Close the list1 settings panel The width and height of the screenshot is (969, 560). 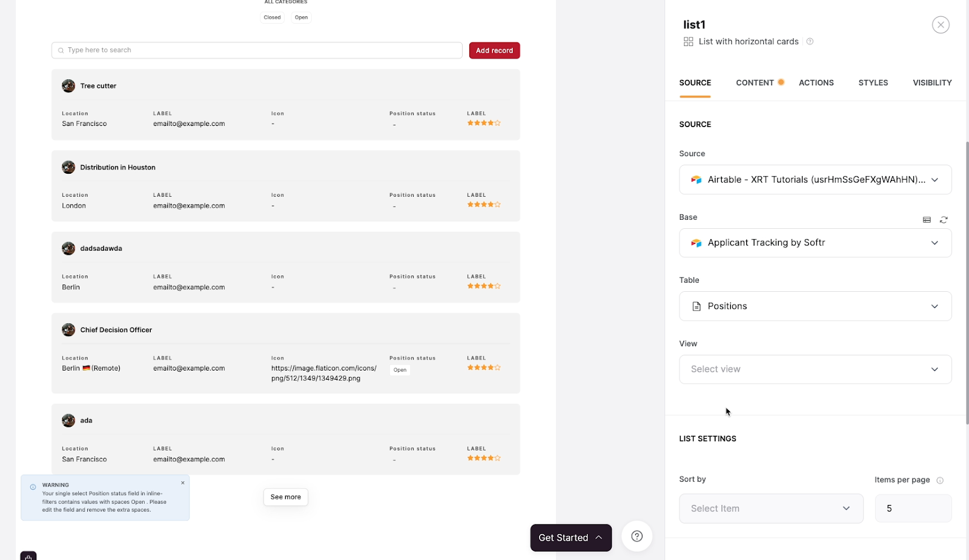tap(941, 25)
